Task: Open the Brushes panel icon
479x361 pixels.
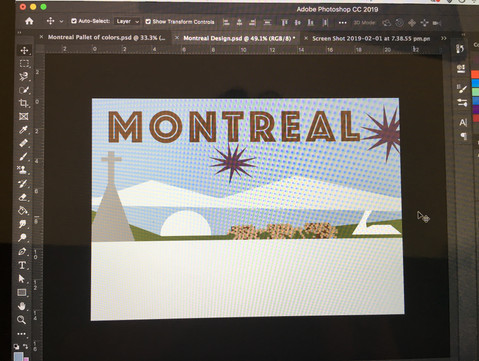Action: point(462,88)
